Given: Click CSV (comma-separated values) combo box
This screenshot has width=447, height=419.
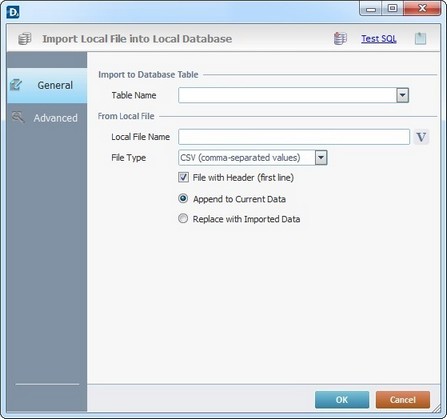Looking at the screenshot, I should pos(253,158).
